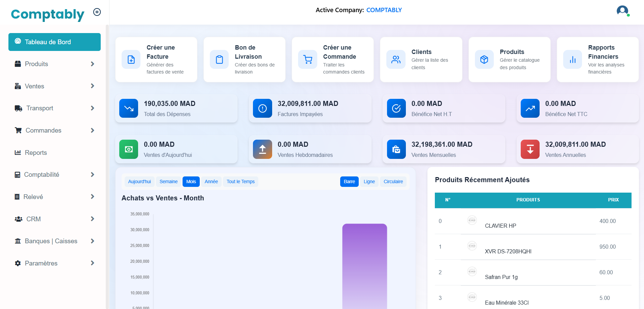Select the Année period tab
The image size is (644, 309).
point(211,181)
